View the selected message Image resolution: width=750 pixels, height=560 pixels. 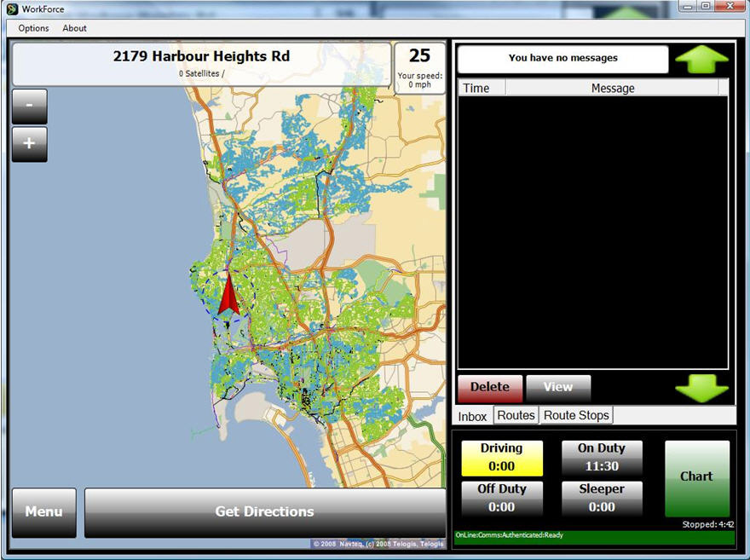coord(558,388)
